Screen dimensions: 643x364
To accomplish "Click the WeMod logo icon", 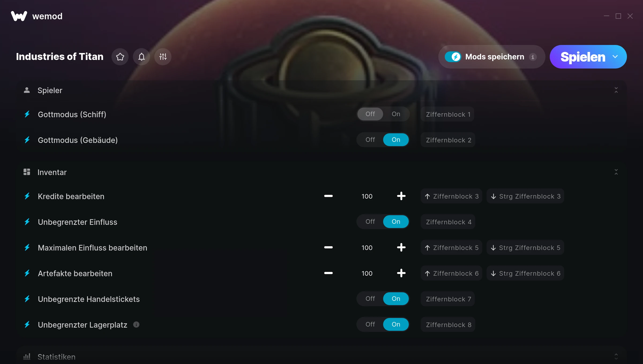I will [19, 16].
